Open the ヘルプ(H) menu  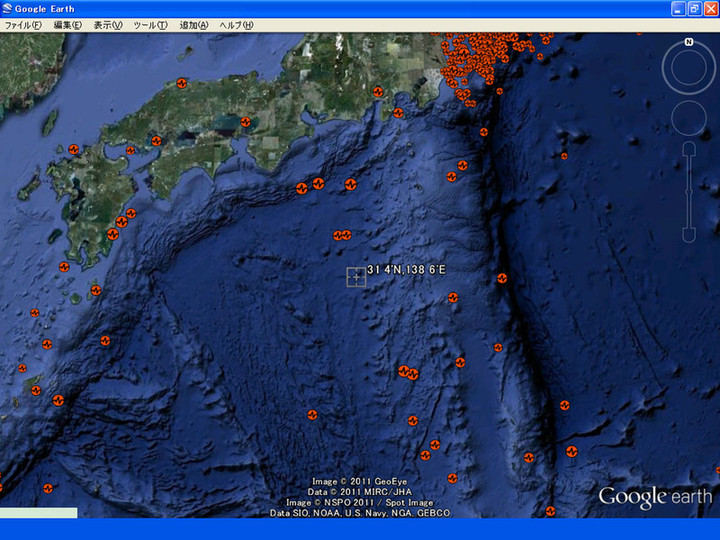(236, 25)
